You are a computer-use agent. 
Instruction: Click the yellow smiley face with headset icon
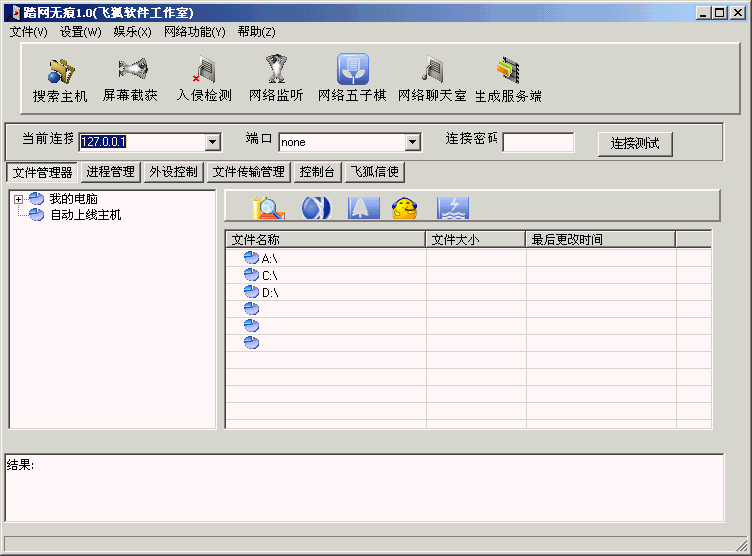click(x=404, y=207)
